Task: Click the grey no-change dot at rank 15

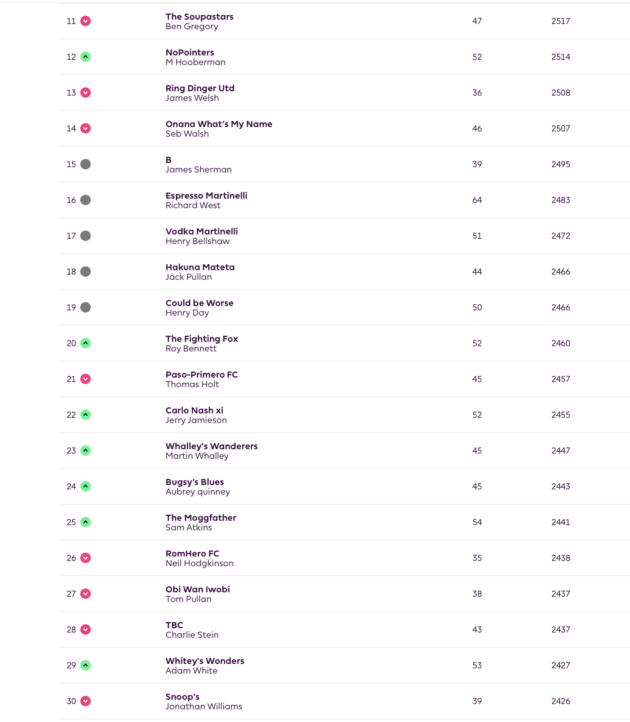Action: [86, 164]
